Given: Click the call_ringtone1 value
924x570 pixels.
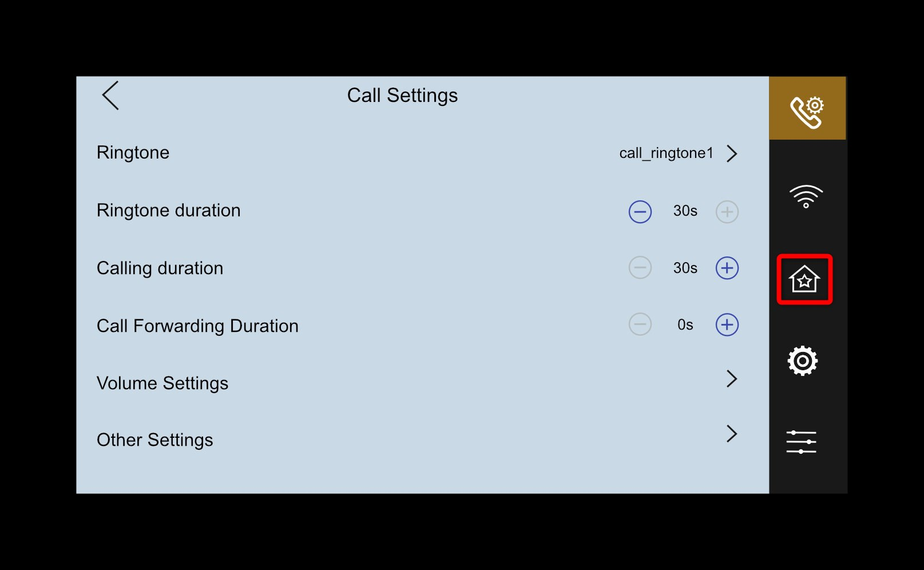Looking at the screenshot, I should [x=666, y=153].
